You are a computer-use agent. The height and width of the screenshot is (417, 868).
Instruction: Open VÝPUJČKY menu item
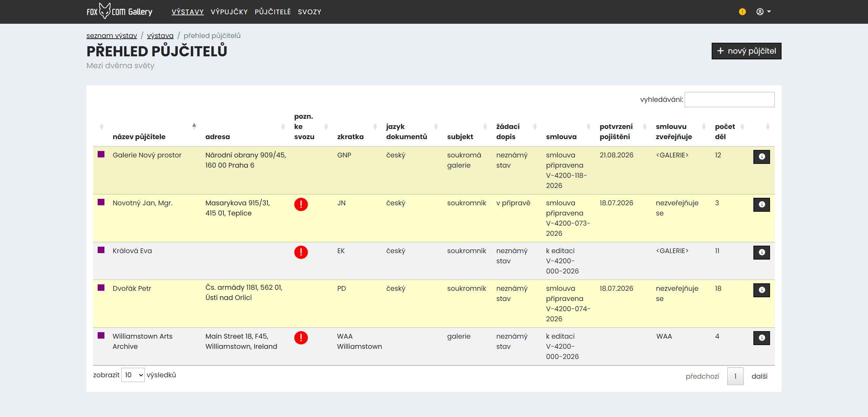click(229, 12)
